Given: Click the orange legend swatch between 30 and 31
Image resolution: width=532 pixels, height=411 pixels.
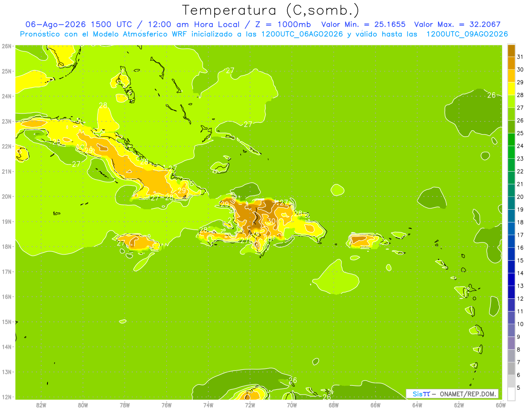Looking at the screenshot, I should point(512,63).
